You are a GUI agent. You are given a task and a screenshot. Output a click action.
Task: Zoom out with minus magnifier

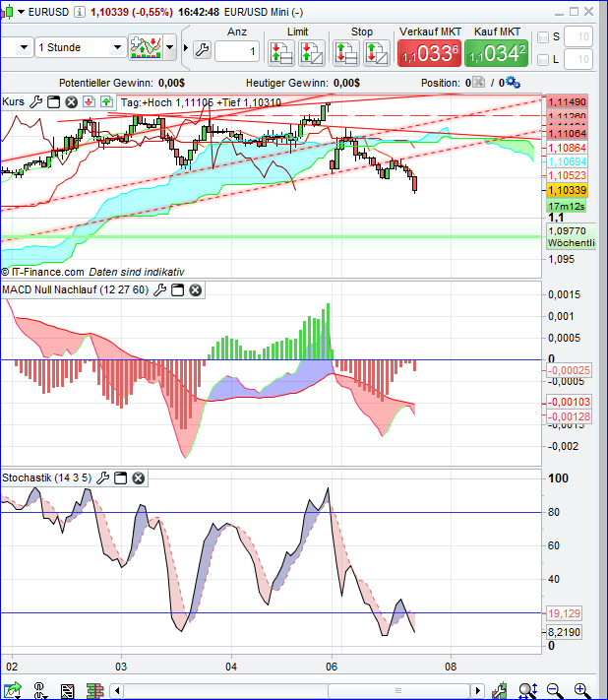[555, 690]
